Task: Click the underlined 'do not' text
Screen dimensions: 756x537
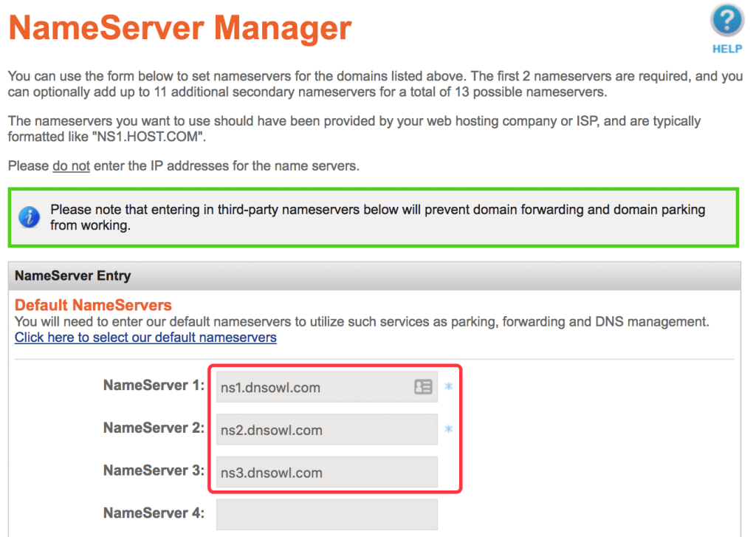Action: pos(72,166)
